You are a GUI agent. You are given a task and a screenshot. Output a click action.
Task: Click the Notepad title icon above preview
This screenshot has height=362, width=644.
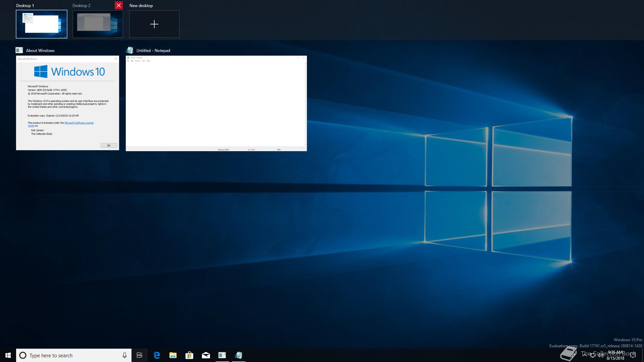point(129,50)
